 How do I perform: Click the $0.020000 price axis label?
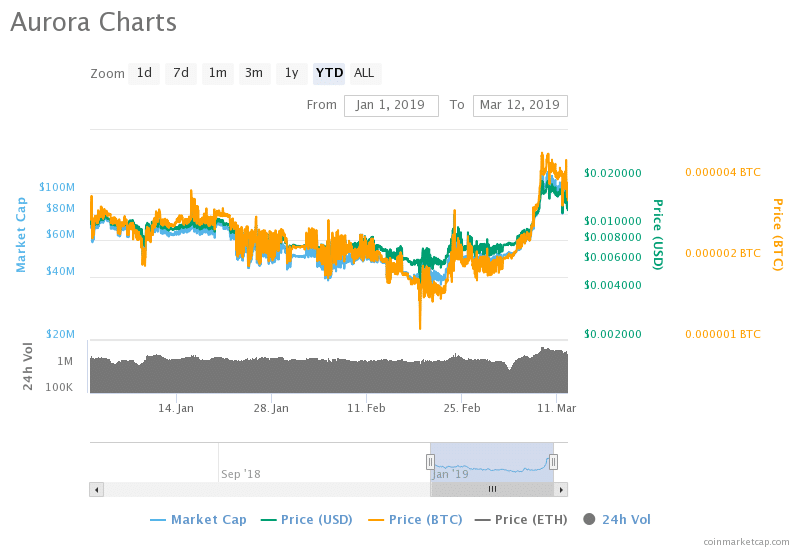613,173
